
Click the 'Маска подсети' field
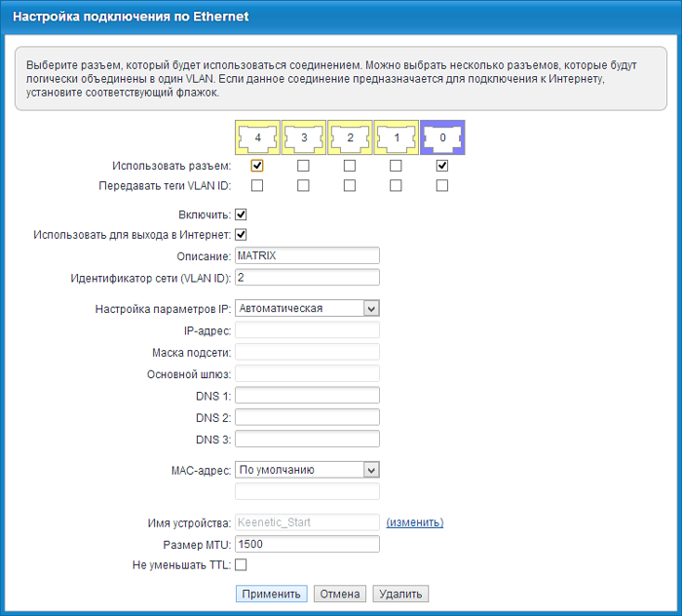(307, 352)
